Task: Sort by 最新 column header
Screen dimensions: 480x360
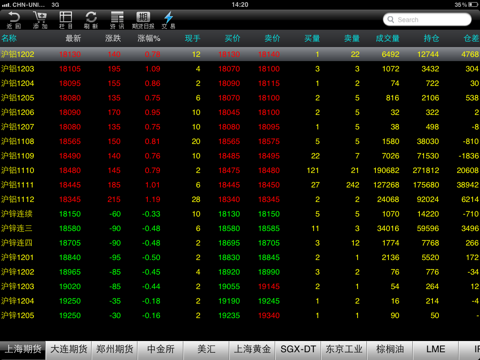Action: pyautogui.click(x=73, y=38)
